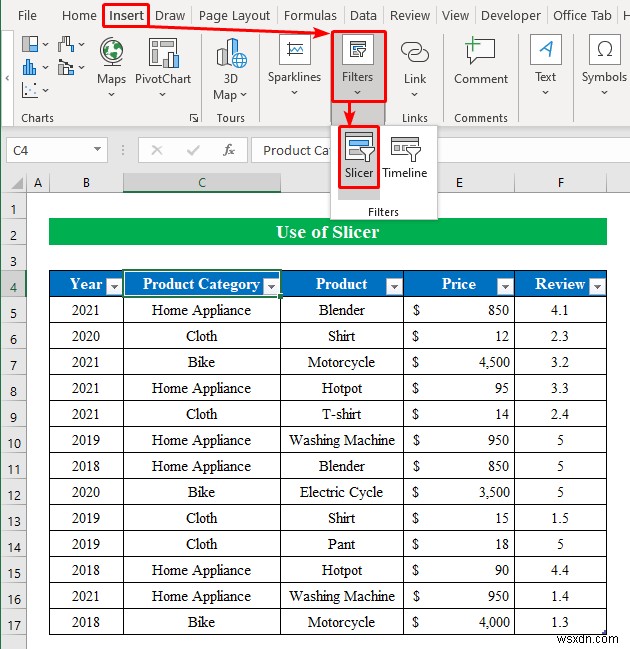Switch to the Formulas tab
630x649 pixels.
310,16
